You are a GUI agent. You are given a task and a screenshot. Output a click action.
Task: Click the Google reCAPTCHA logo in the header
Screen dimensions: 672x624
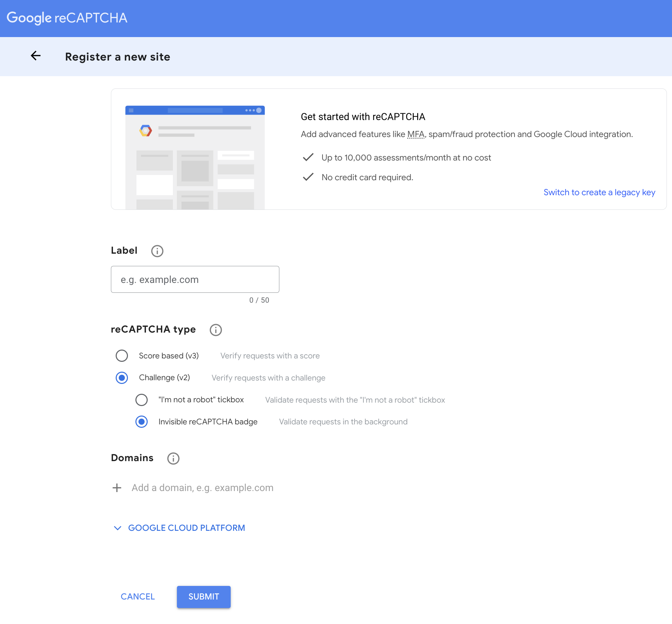point(67,18)
